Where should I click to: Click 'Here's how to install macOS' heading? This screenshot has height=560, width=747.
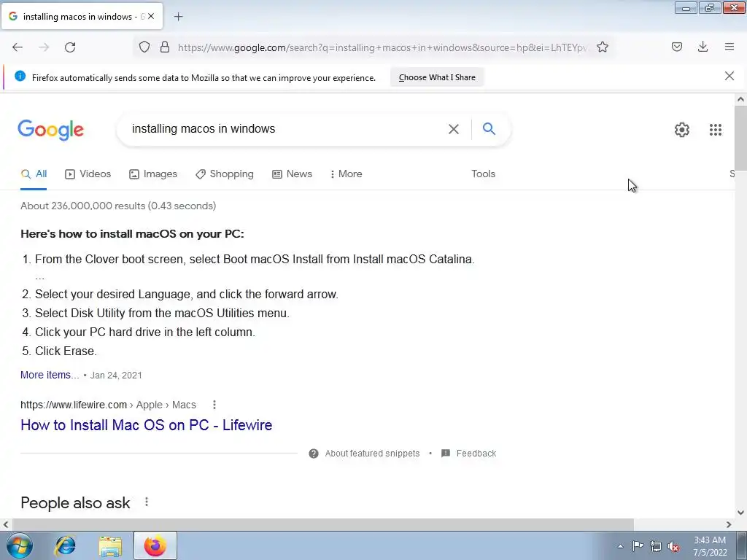(132, 234)
